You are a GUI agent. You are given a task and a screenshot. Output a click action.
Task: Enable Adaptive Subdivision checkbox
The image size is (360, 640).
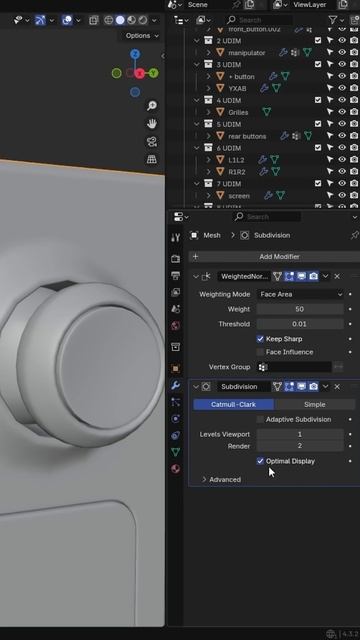pyautogui.click(x=260, y=419)
